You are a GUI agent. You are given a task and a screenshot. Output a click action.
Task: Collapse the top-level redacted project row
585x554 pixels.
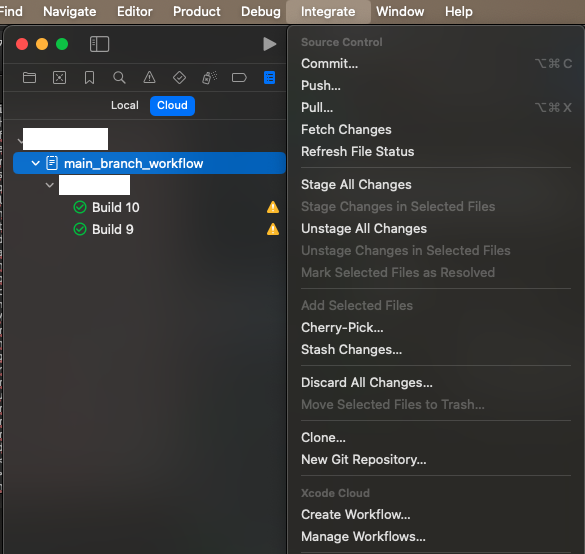20,141
